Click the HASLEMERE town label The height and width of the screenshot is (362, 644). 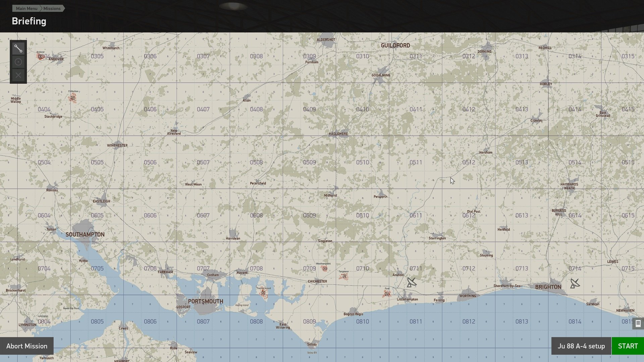coord(338,134)
